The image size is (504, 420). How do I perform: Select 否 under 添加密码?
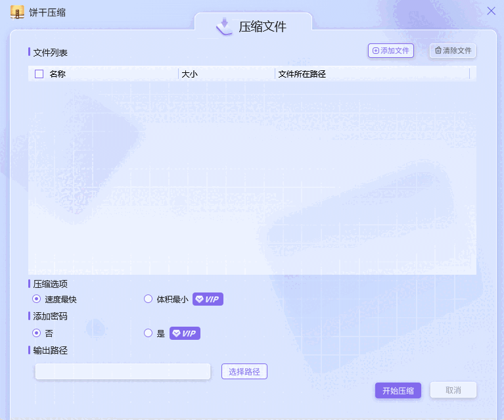click(37, 333)
